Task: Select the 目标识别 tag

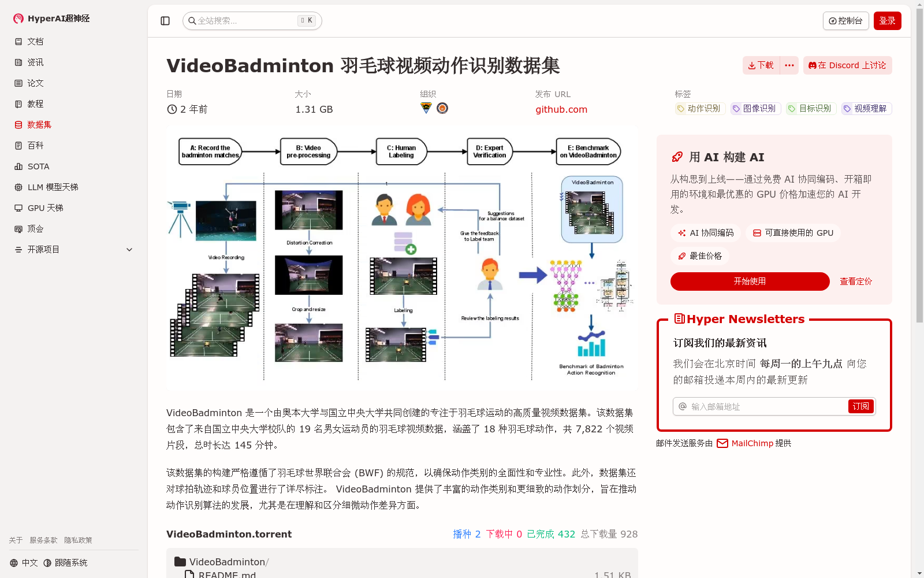Action: coord(811,109)
